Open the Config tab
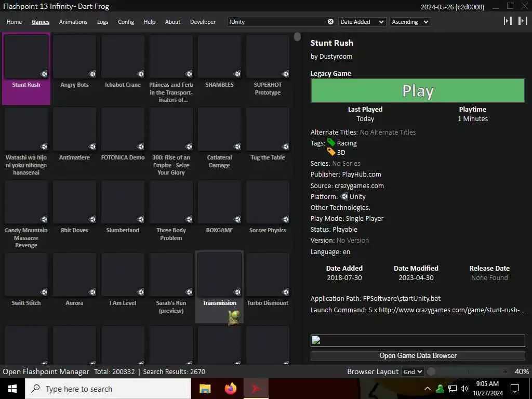The width and height of the screenshot is (532, 399). click(126, 22)
